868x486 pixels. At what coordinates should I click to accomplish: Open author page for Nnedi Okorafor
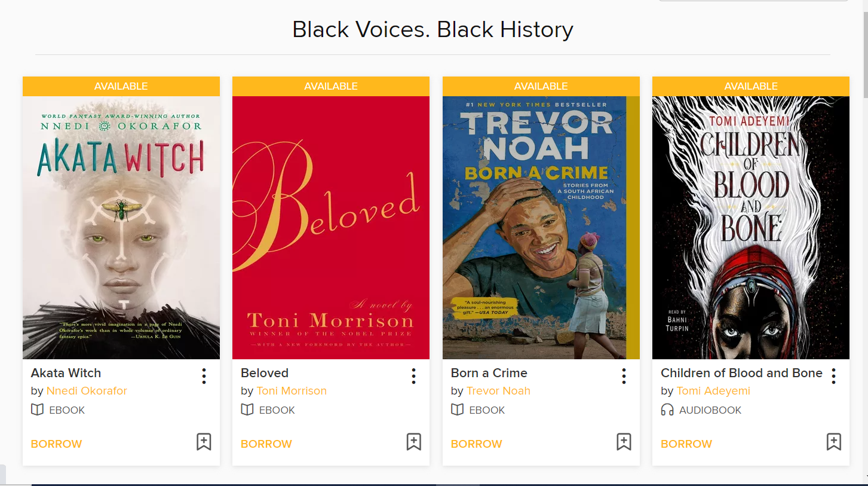point(87,391)
